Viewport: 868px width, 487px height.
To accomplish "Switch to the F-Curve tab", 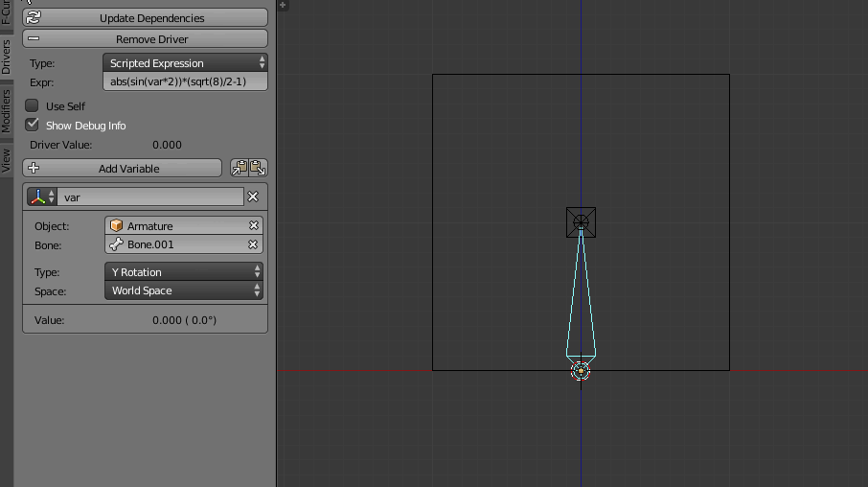I will 6,13.
